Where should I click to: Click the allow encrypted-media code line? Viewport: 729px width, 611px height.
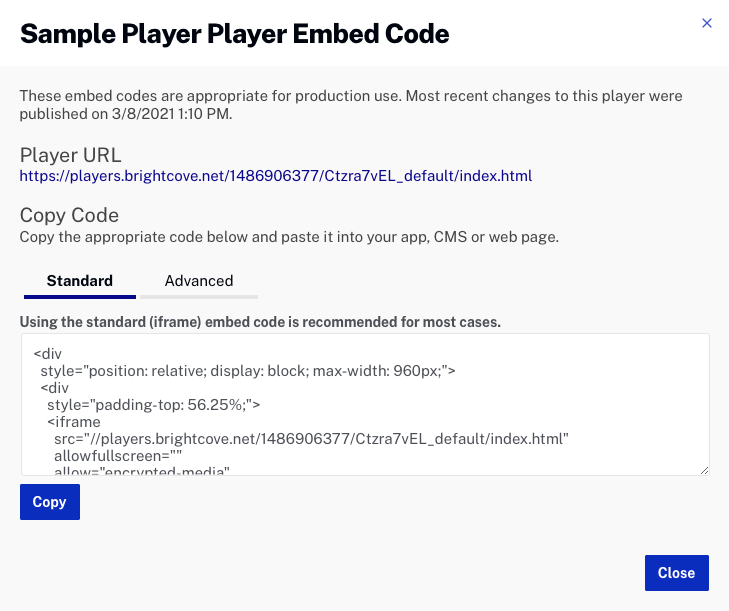[x=143, y=470]
